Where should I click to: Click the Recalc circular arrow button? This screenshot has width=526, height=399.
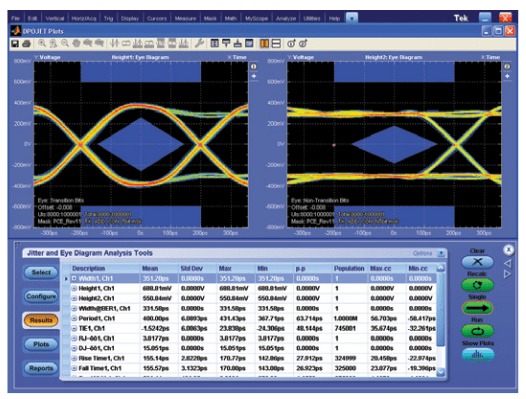(x=477, y=285)
